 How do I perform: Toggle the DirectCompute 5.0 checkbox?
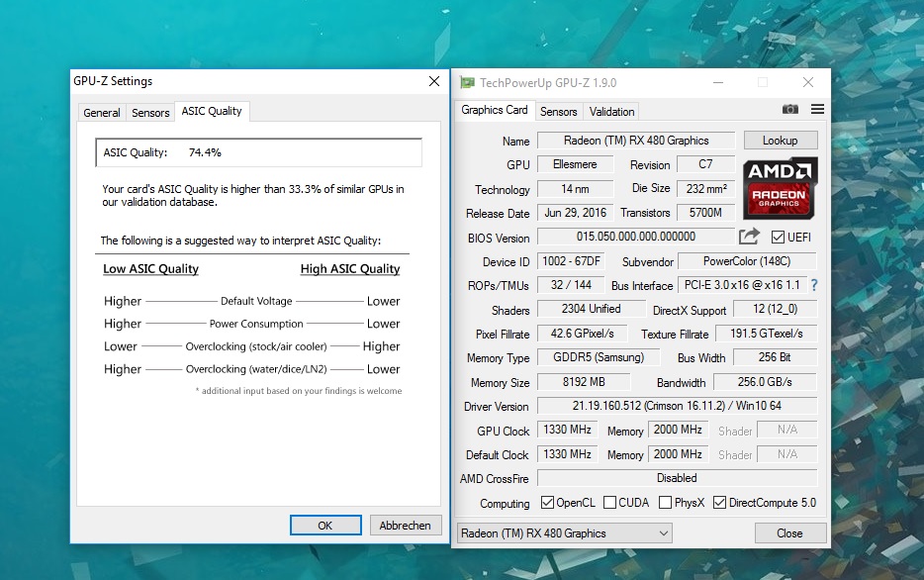pos(719,502)
